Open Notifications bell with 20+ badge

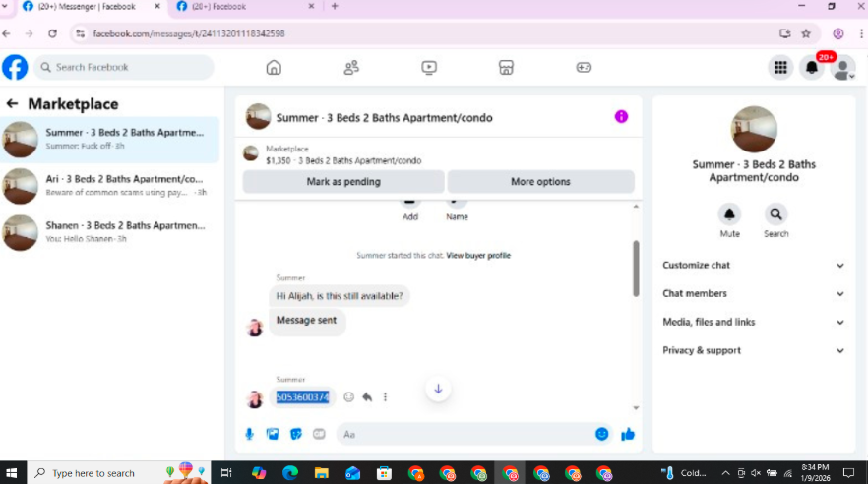click(x=812, y=68)
